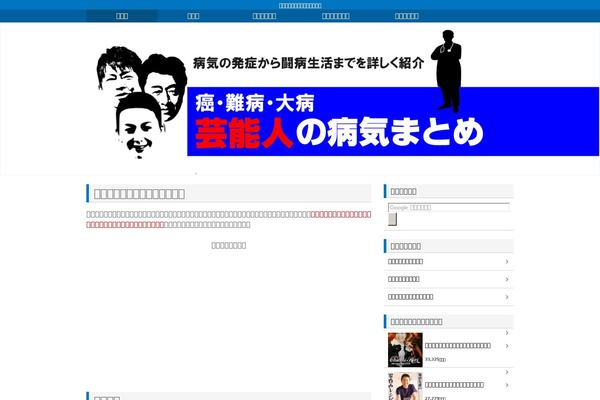Focus the Google custom search field
The image size is (600, 400).
pyautogui.click(x=449, y=207)
